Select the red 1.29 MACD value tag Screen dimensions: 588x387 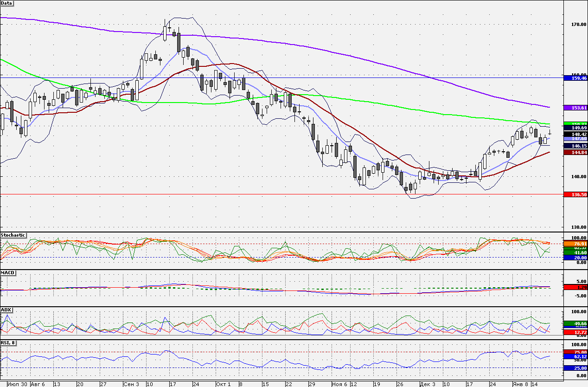(x=575, y=288)
